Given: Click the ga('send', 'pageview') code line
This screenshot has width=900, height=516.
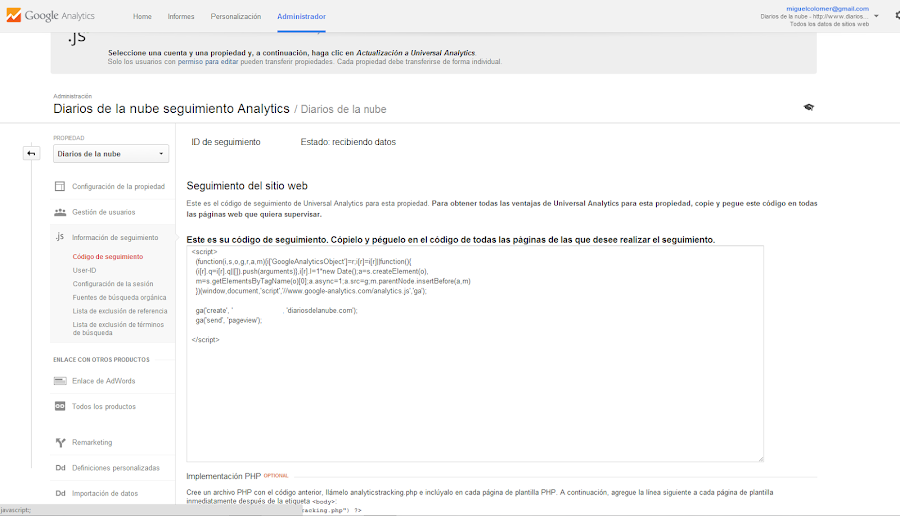Looking at the screenshot, I should tap(228, 320).
